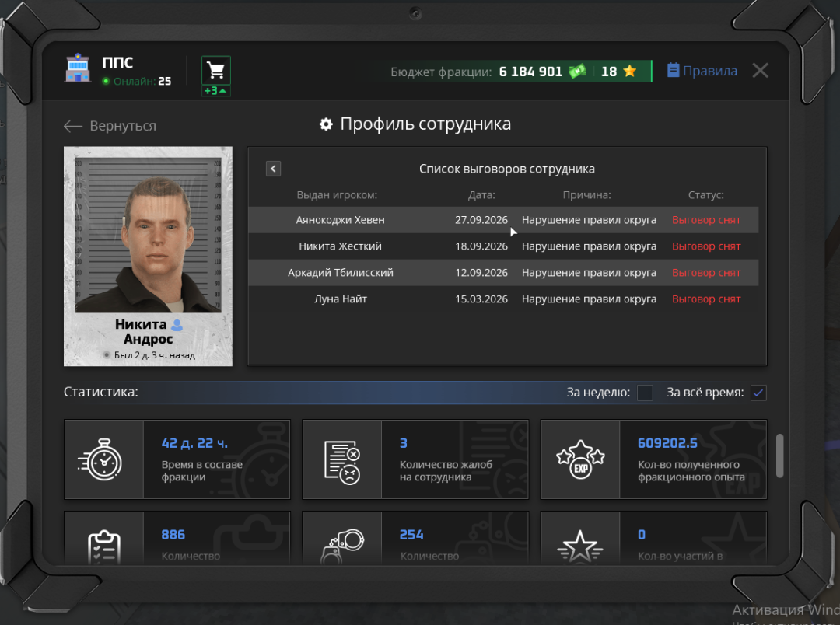Click the 609202.5 experience value
The image size is (840, 625).
tap(667, 443)
